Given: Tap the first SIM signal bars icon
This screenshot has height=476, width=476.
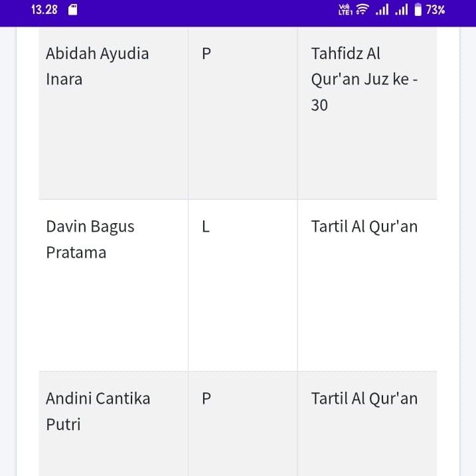Looking at the screenshot, I should tap(382, 10).
